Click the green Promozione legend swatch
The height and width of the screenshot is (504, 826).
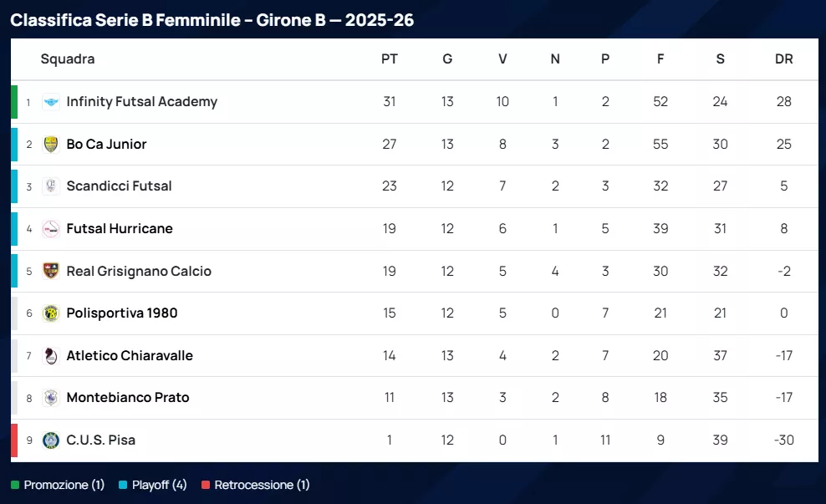[15, 485]
